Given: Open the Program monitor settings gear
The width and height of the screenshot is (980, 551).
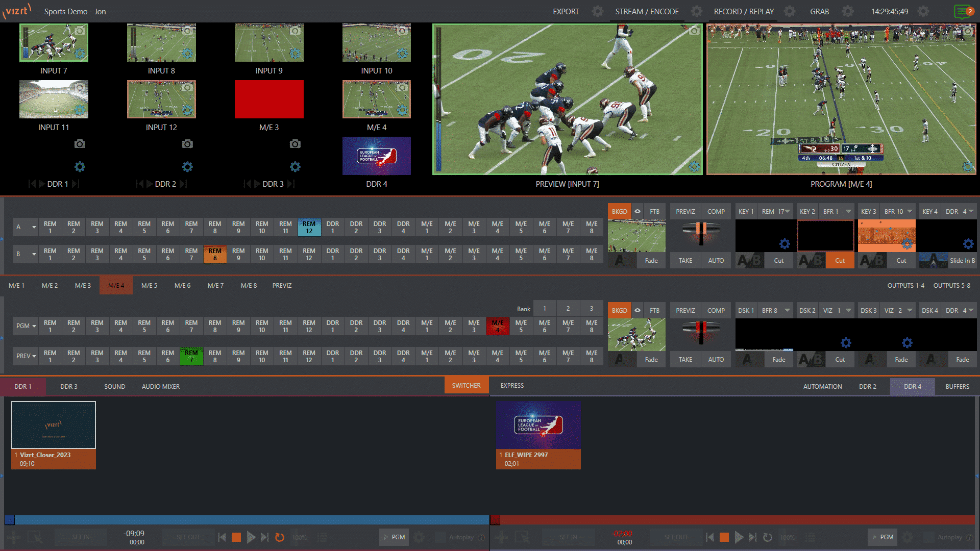Looking at the screenshot, I should tap(967, 166).
